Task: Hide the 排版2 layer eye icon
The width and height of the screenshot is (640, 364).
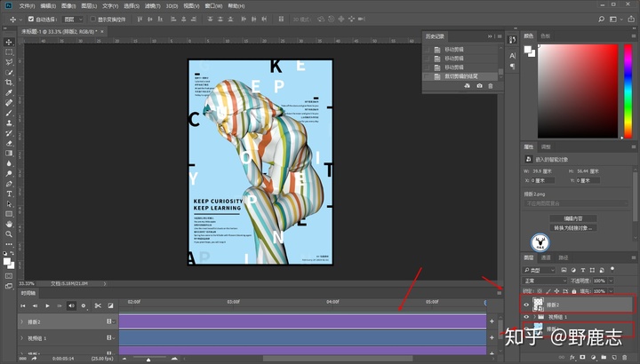Action: [526, 305]
